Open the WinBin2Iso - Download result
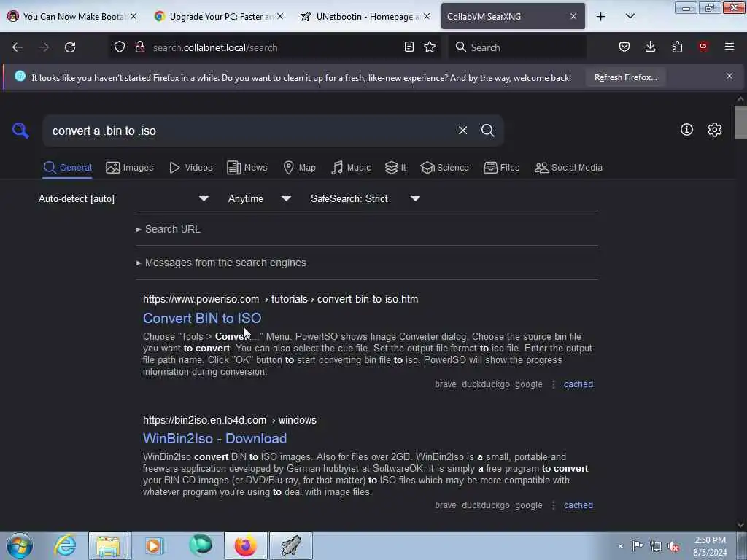Viewport: 747px width, 560px height. (215, 438)
